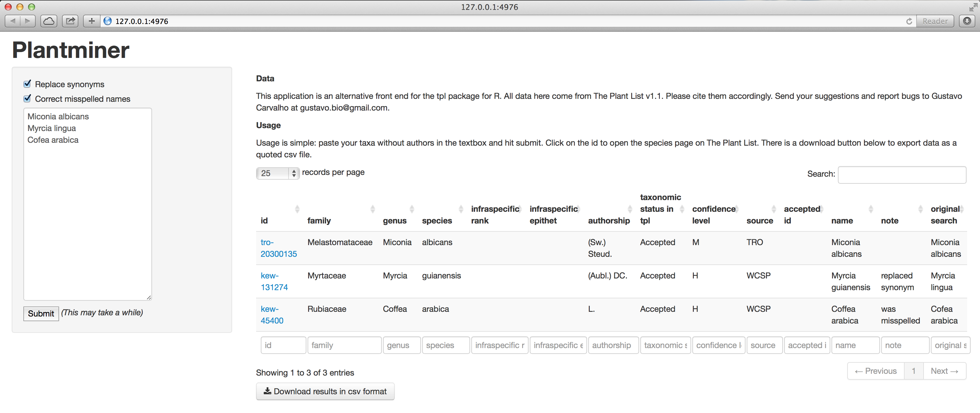Sort table by family column arrows
The height and width of the screenshot is (413, 980).
(372, 209)
